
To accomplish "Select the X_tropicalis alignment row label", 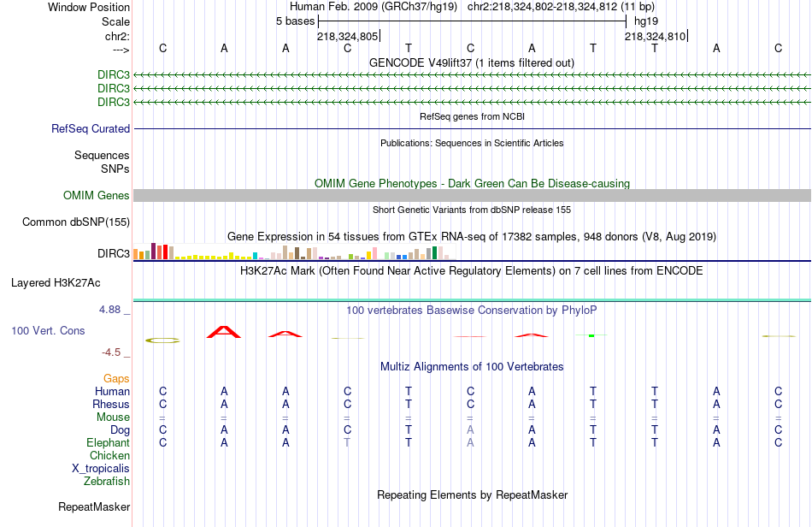I will (101, 469).
